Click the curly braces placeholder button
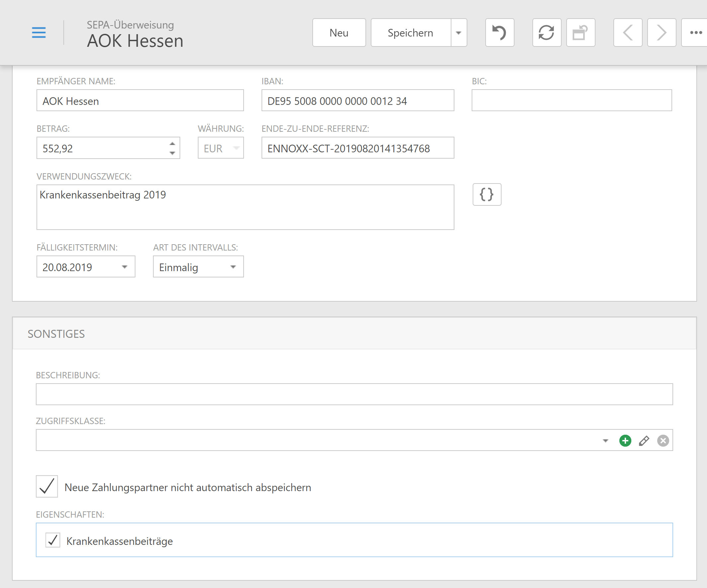Viewport: 707px width, 588px height. [x=487, y=194]
